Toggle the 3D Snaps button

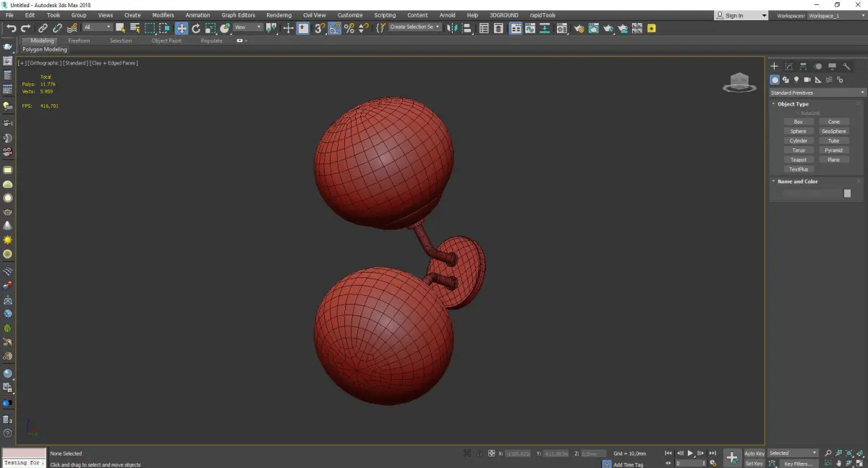[x=319, y=28]
